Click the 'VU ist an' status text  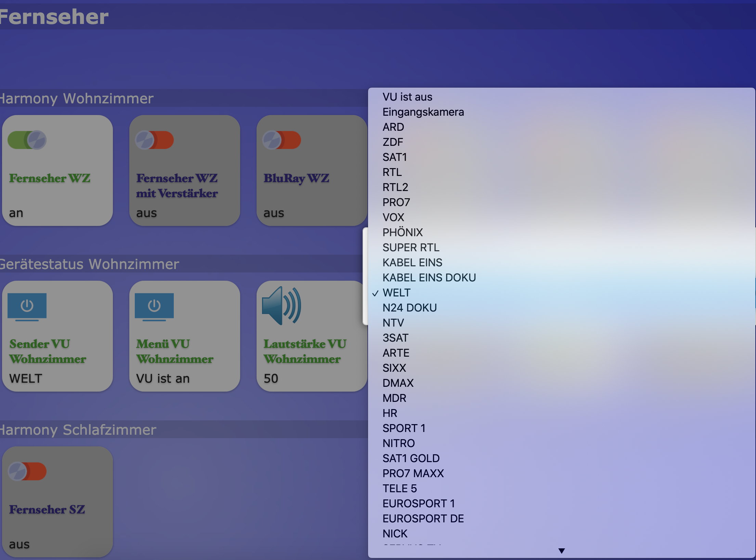click(163, 379)
